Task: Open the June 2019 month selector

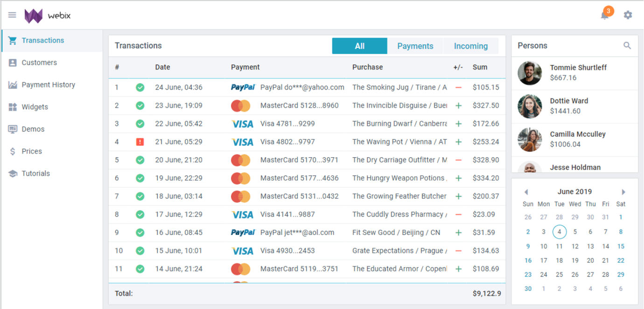Action: coord(574,192)
